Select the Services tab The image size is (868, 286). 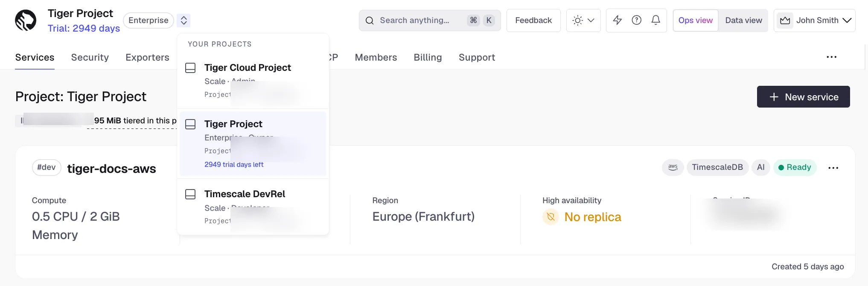[35, 57]
